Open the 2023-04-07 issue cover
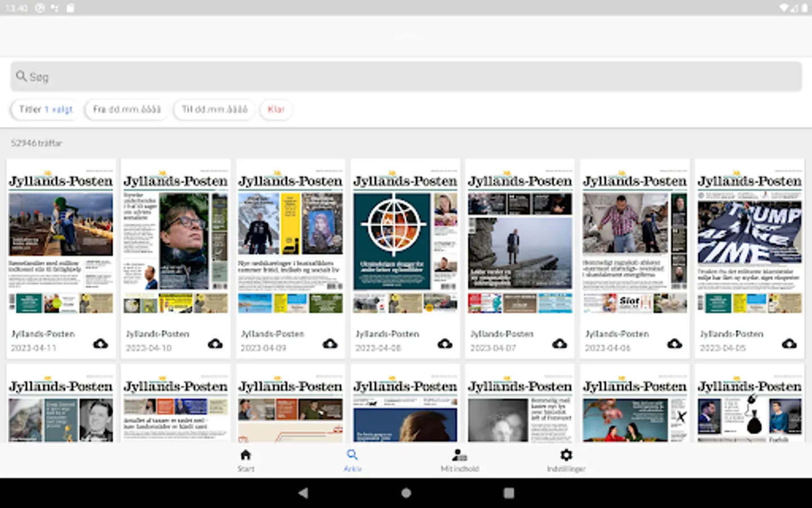This screenshot has width=812, height=508. pos(520,242)
